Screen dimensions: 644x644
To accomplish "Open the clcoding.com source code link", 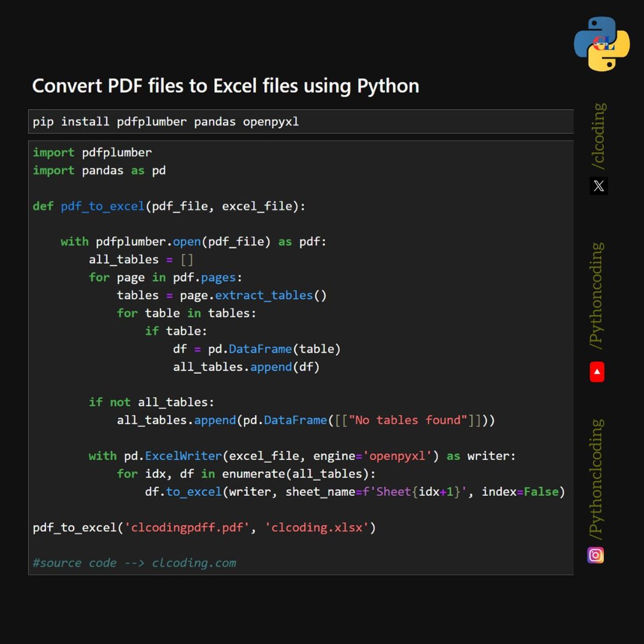I will point(193,562).
